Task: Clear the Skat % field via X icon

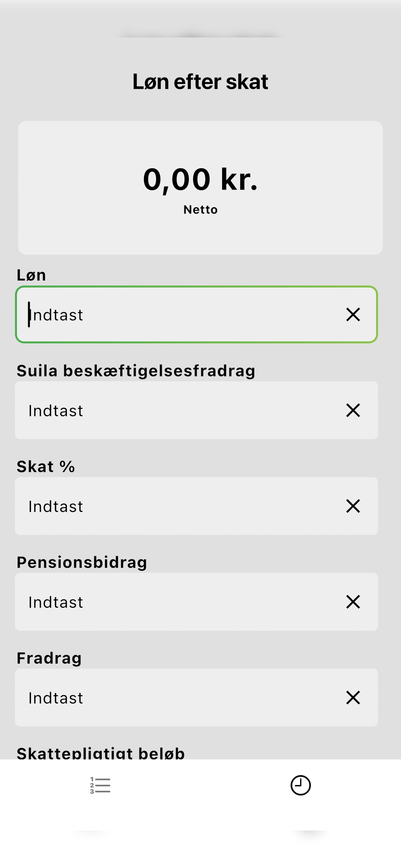Action: click(353, 506)
